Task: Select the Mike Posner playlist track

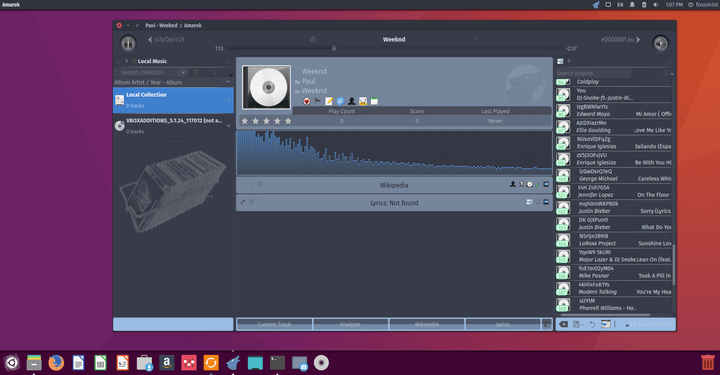Action: point(613,272)
